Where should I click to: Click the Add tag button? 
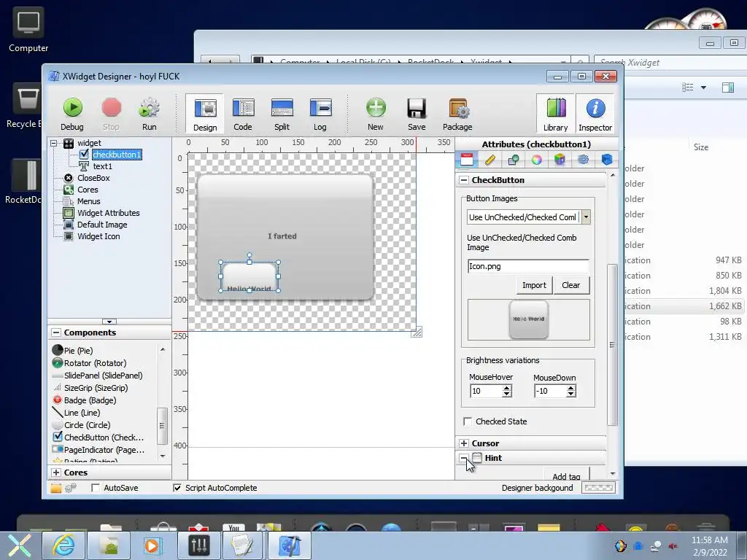click(566, 475)
